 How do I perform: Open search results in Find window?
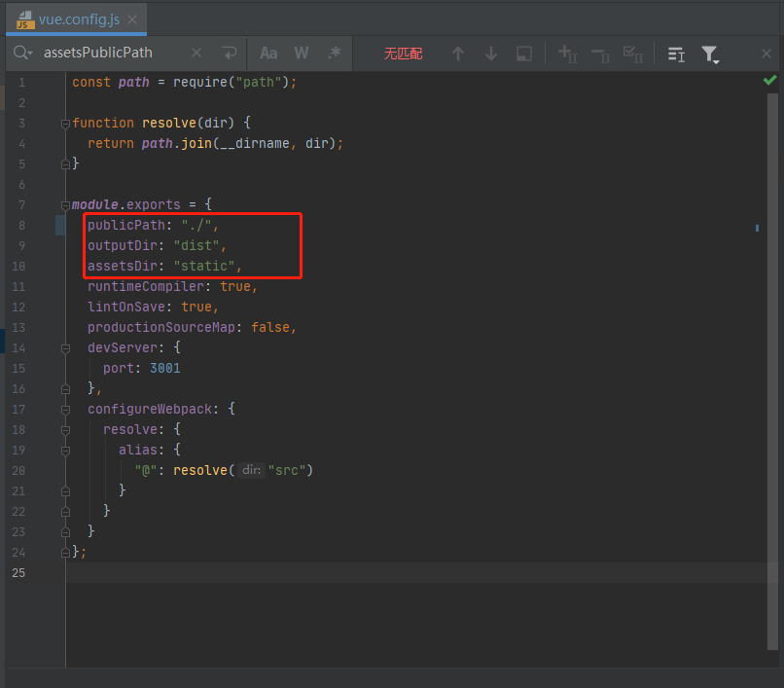click(524, 54)
